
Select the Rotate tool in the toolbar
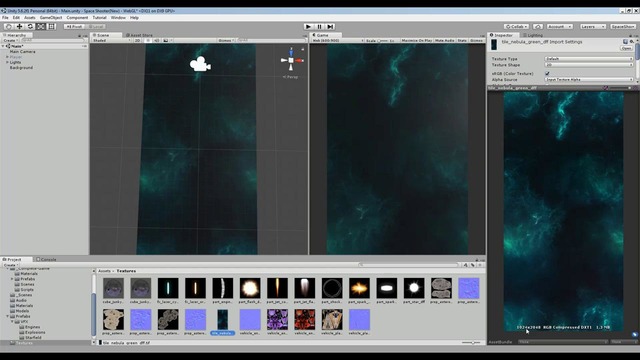[x=30, y=27]
